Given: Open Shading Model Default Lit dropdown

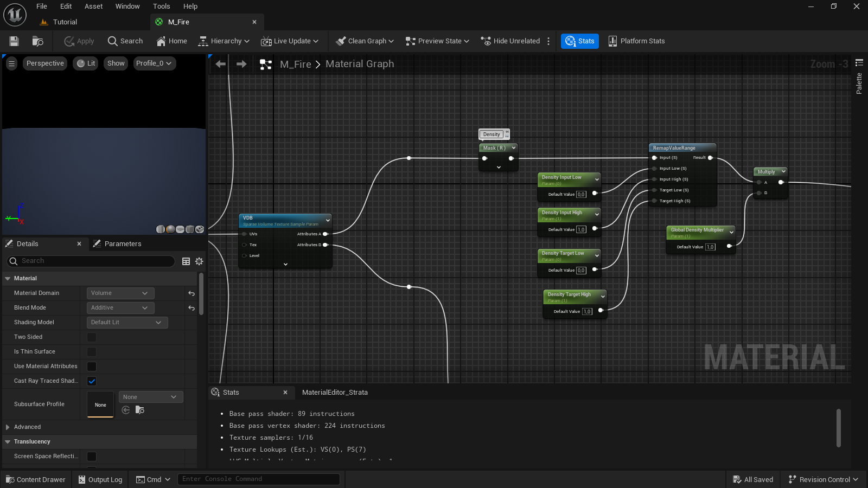Looking at the screenshot, I should [x=127, y=323].
